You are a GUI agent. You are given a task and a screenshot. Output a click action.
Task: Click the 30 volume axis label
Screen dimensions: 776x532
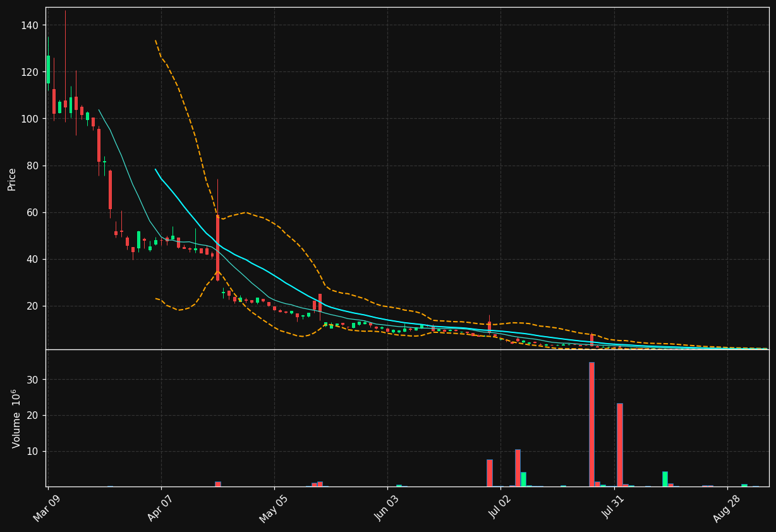pos(33,380)
